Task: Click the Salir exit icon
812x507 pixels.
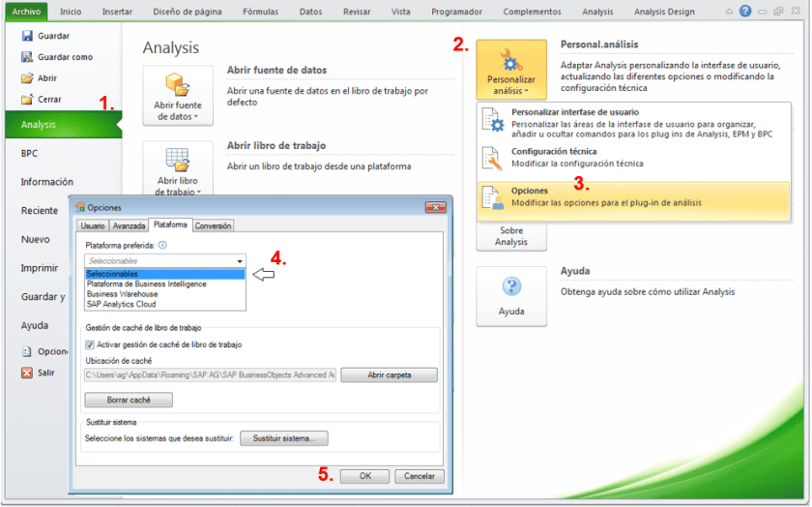Action: point(27,373)
